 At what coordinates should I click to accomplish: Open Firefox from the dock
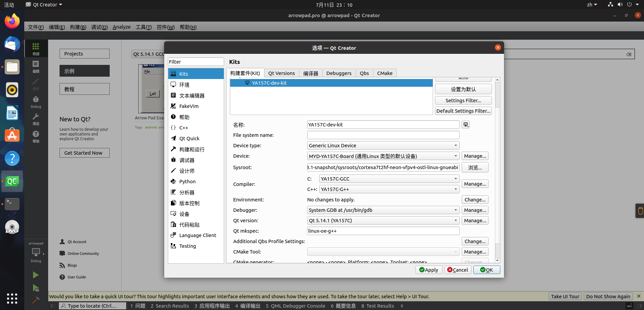pos(12,21)
